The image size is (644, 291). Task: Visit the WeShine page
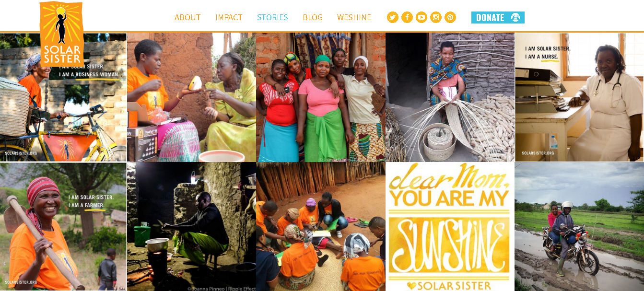coord(354,17)
